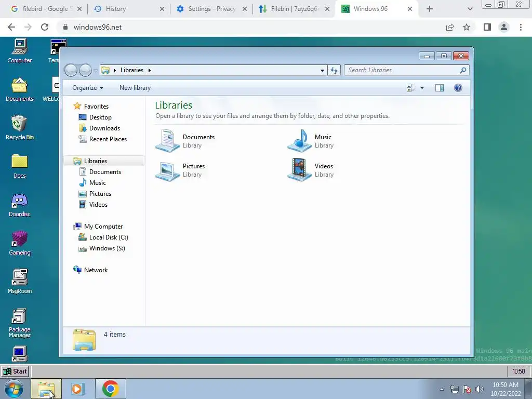Expand the address bar history dropdown
Viewport: 532px width, 399px height.
click(322, 70)
